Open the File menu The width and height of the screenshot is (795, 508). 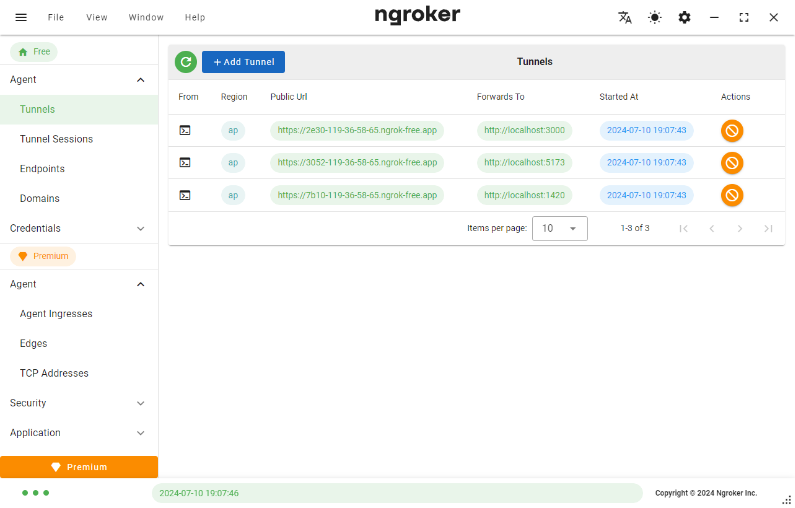pyautogui.click(x=56, y=17)
